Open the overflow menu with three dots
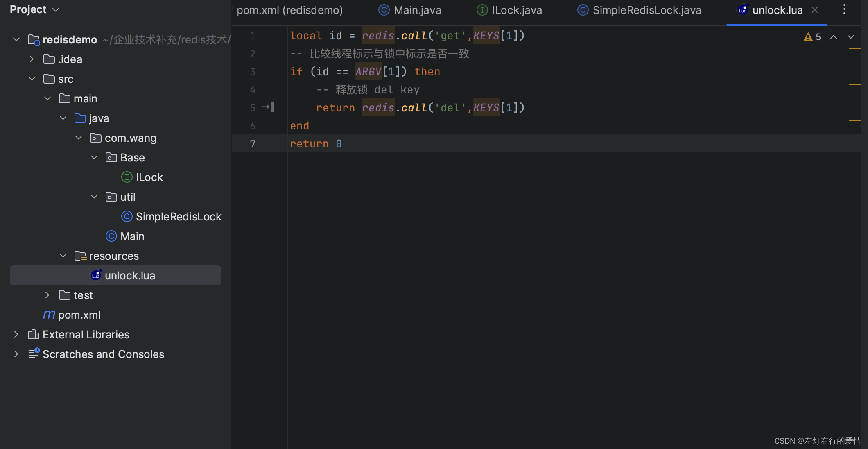This screenshot has height=449, width=868. 845,10
